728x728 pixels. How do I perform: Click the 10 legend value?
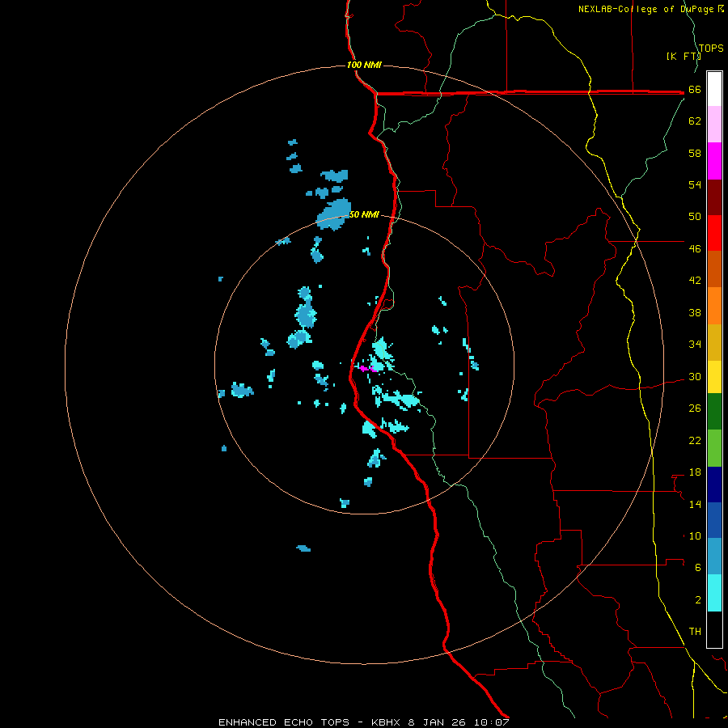[695, 535]
